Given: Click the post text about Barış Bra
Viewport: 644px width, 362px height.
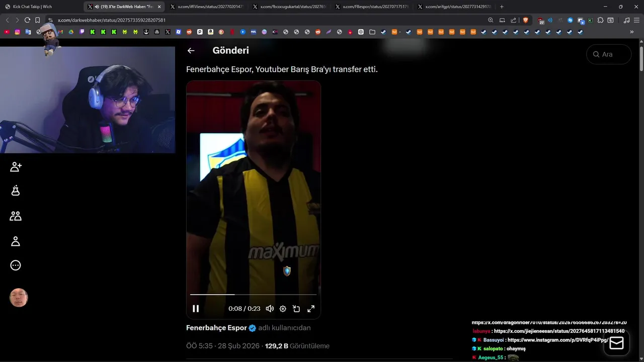Looking at the screenshot, I should pyautogui.click(x=282, y=69).
